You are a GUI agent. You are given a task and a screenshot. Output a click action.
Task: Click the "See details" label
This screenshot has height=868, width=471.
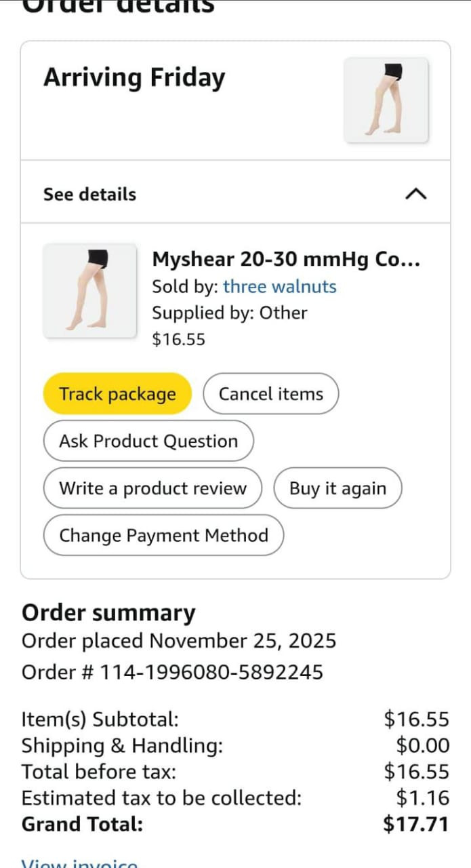(x=89, y=195)
